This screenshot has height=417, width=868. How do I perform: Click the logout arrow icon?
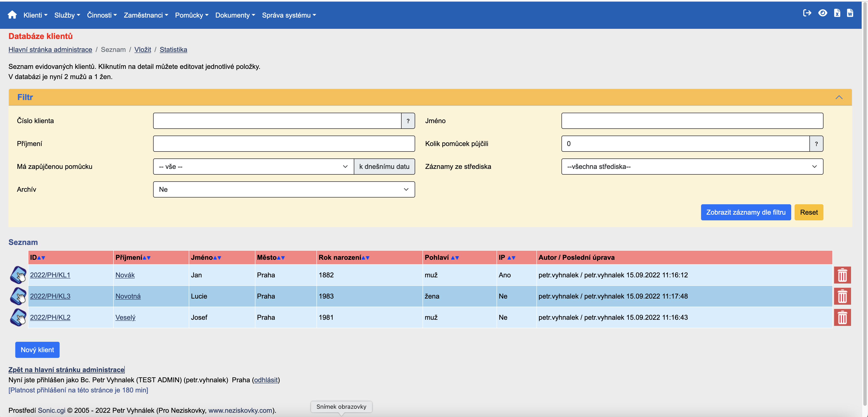coord(807,13)
